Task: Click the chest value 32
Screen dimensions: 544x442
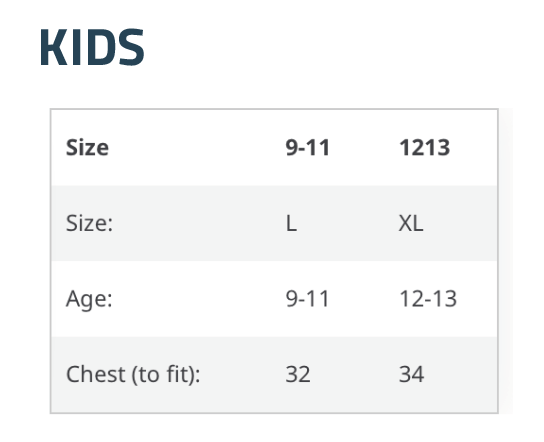Action: [298, 374]
